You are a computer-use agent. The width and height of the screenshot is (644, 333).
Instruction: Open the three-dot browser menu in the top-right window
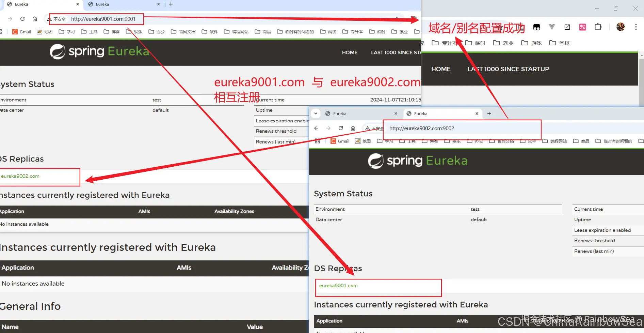[636, 27]
